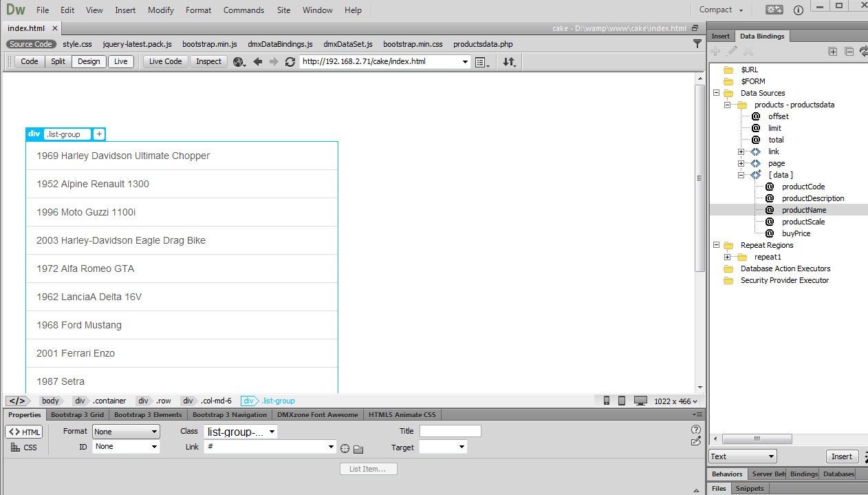
Task: Click the Source Code button
Action: [x=31, y=43]
